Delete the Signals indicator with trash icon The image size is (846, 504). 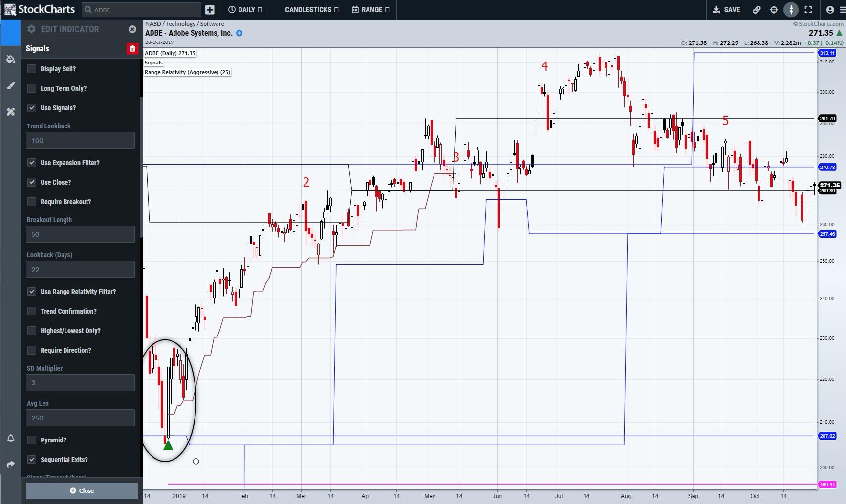point(132,48)
